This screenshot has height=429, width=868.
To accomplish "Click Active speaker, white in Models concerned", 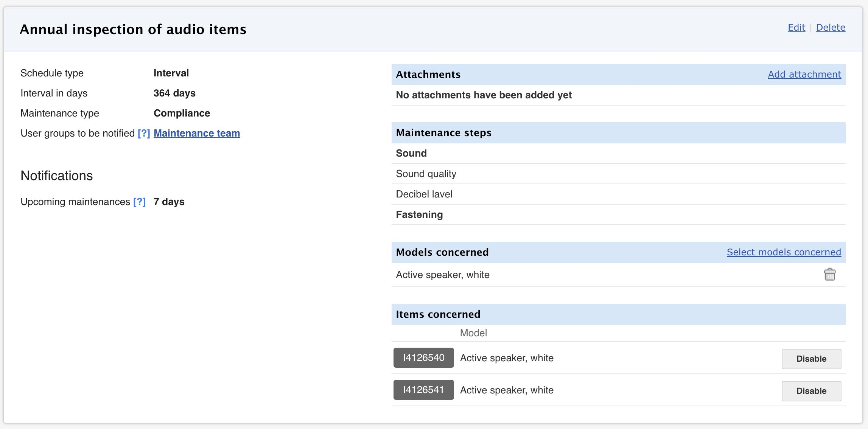I will point(442,275).
